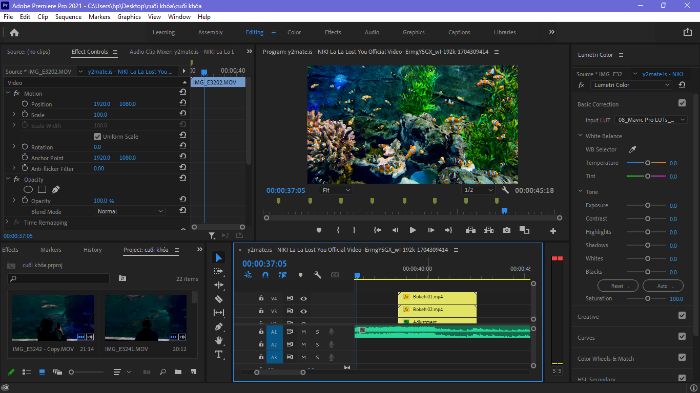Select the Hand tool
Image resolution: width=700 pixels, height=393 pixels.
218,341
